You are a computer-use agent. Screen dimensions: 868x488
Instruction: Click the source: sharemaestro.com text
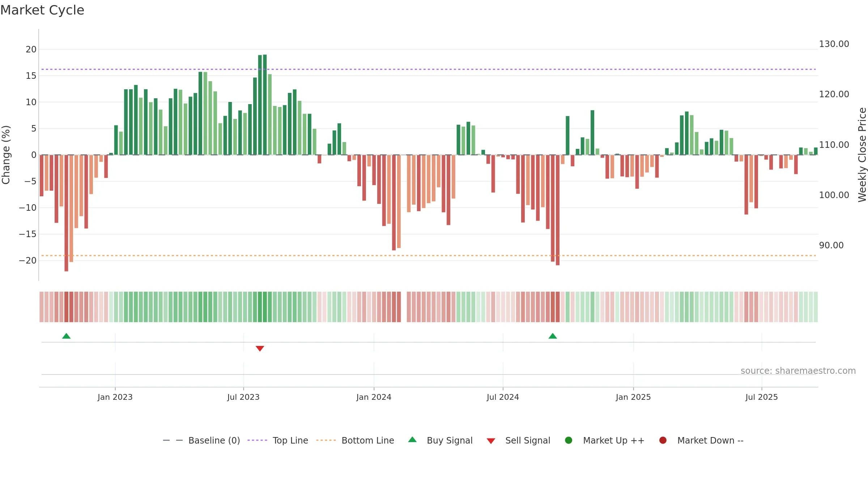tap(798, 371)
